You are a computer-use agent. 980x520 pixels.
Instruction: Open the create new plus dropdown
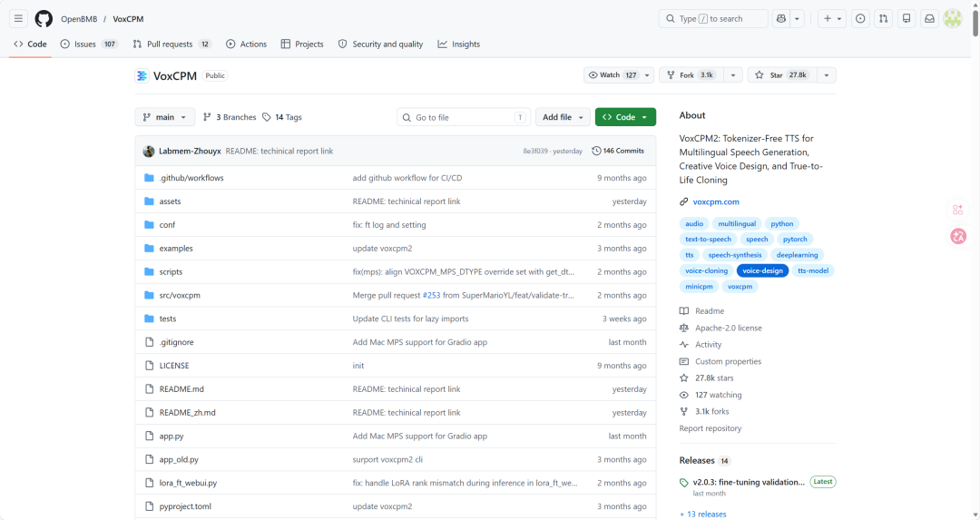[832, 19]
